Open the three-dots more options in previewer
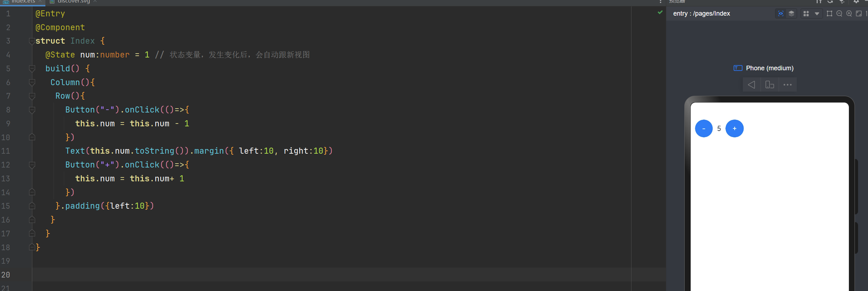This screenshot has height=291, width=868. tap(788, 85)
